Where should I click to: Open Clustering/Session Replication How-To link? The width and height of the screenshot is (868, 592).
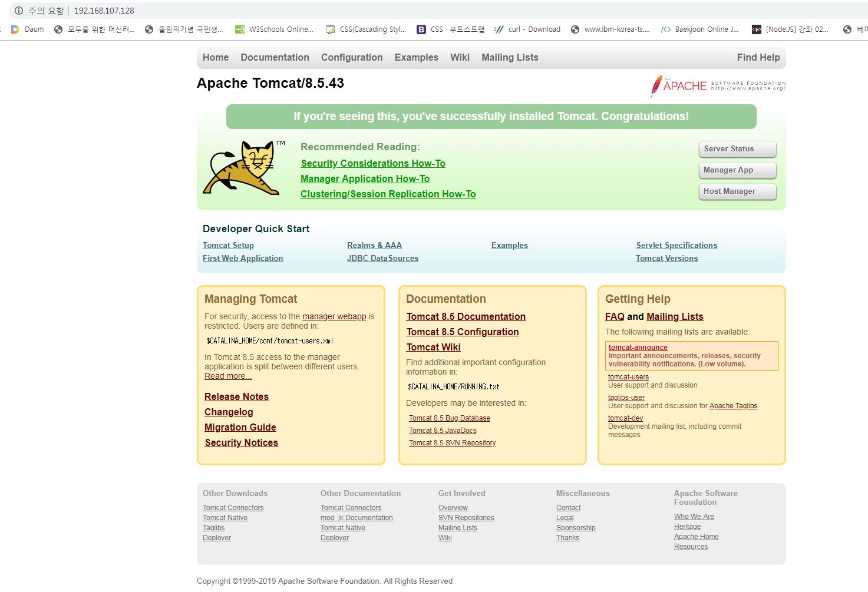(x=388, y=194)
